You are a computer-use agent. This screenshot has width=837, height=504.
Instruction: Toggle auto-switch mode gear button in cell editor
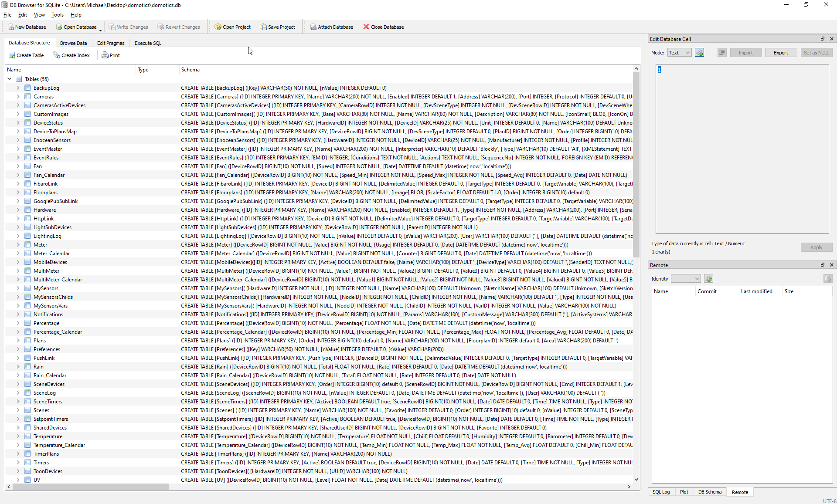point(699,53)
